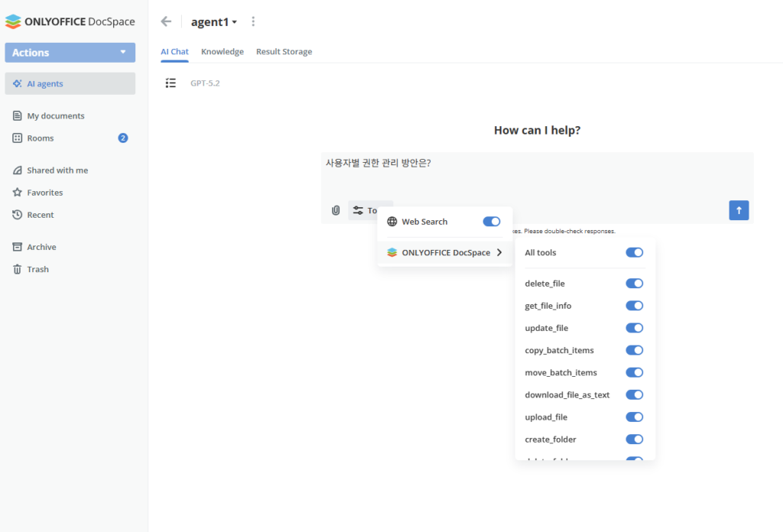The width and height of the screenshot is (783, 532).
Task: Select the download_file_as_text tool name
Action: [x=567, y=394]
